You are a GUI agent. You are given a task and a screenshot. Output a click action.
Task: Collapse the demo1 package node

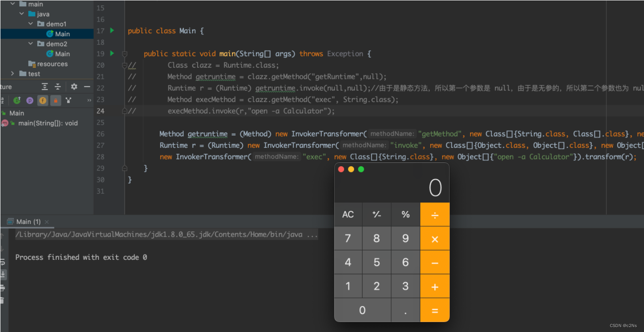pos(30,24)
